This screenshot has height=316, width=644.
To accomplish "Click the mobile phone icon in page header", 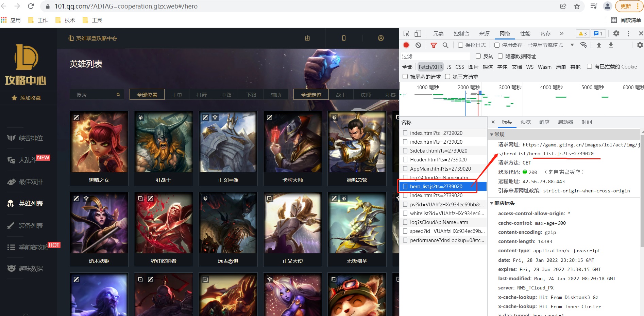I will coord(344,38).
